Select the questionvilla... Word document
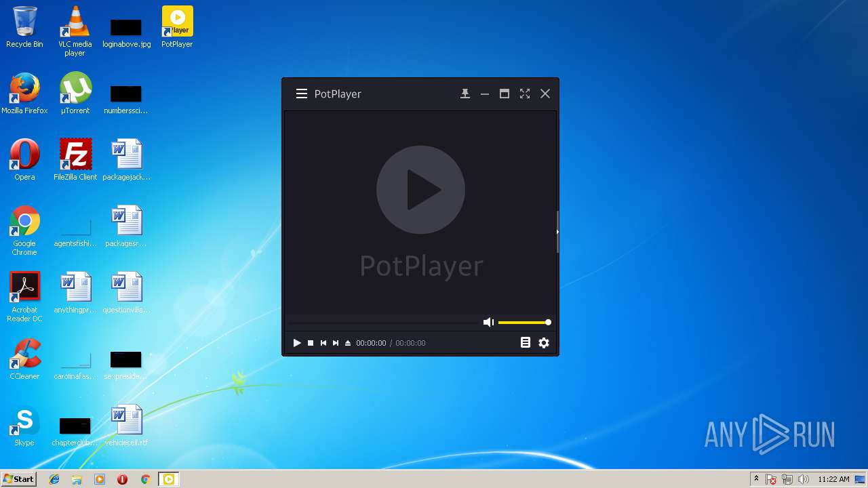The image size is (868, 488). point(126,293)
